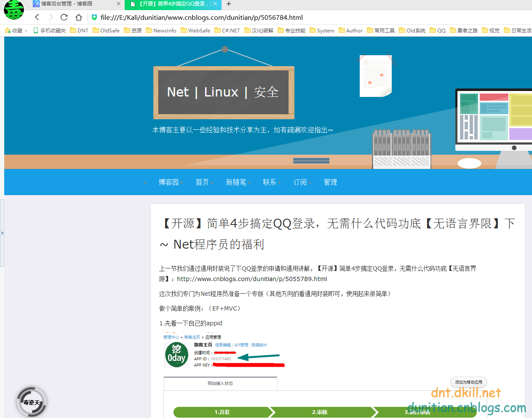Click 联系 in the blog navigation
Image resolution: width=532 pixels, height=418 pixels.
(x=270, y=182)
